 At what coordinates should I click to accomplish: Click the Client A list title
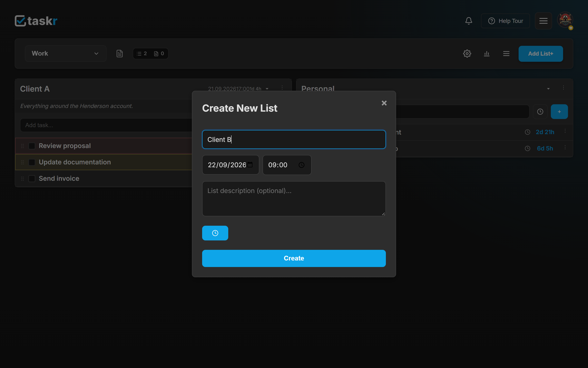click(x=35, y=89)
